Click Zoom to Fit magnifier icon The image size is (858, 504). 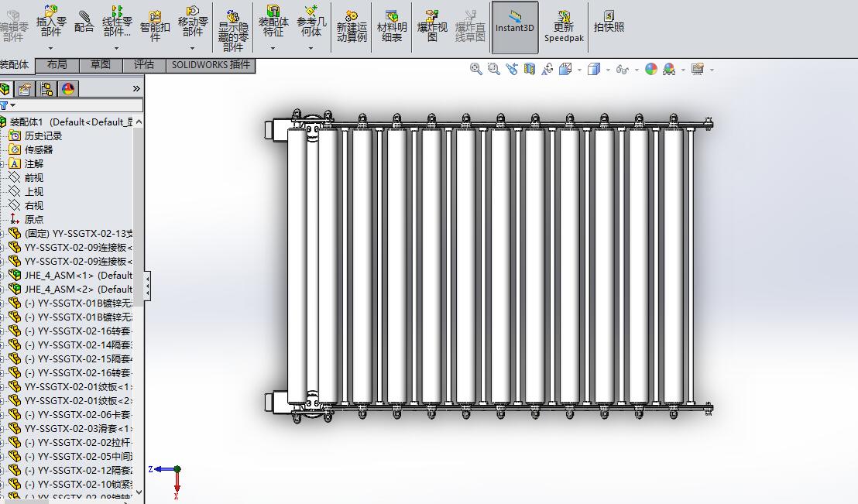pos(476,69)
